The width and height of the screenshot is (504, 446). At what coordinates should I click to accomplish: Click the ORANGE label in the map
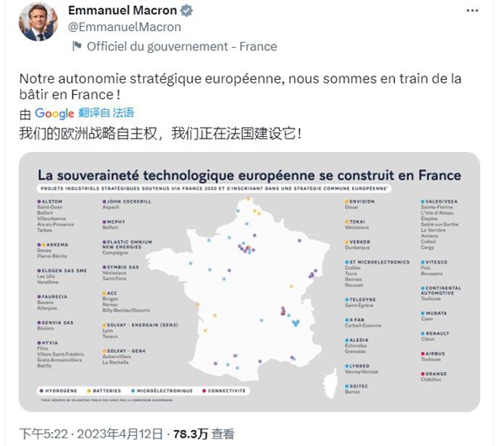436,374
